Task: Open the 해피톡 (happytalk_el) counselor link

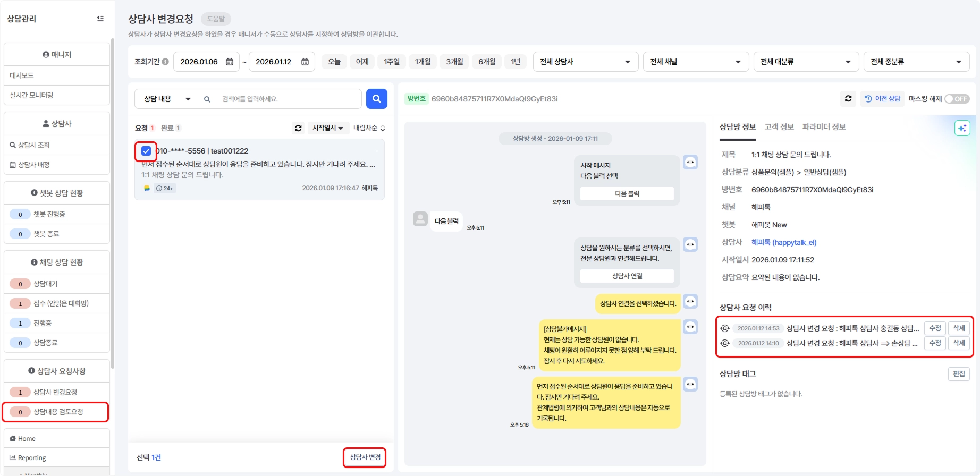Action: click(784, 242)
